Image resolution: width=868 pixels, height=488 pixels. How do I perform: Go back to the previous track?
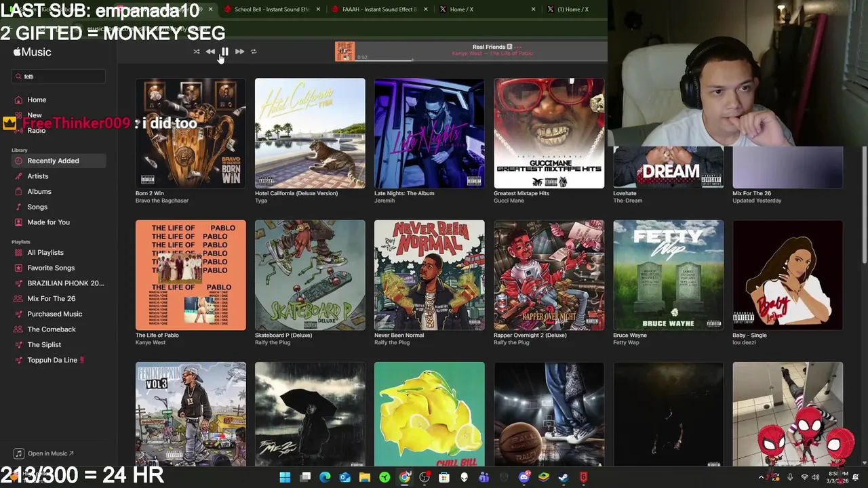click(x=210, y=52)
